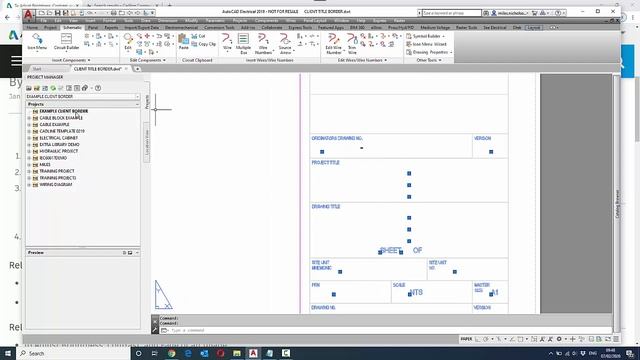Click the Open Project icon in Project Manager
This screenshot has height=360, width=640.
tap(29, 88)
